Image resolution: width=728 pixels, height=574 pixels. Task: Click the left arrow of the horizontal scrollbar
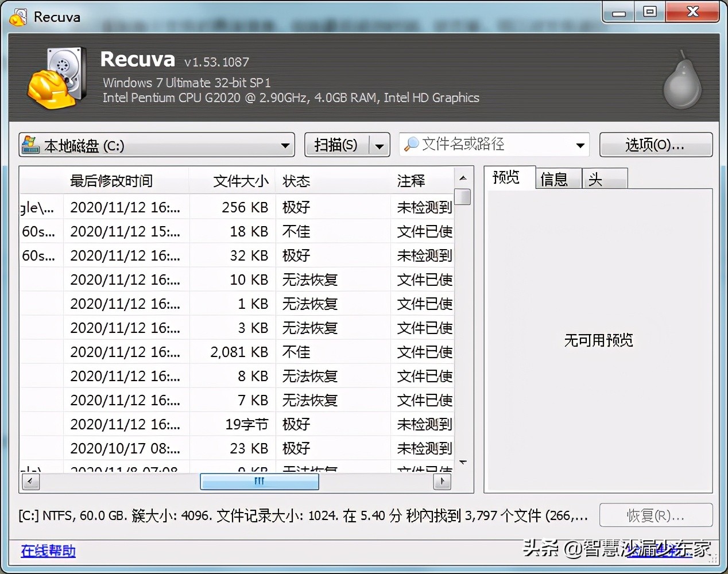point(30,482)
